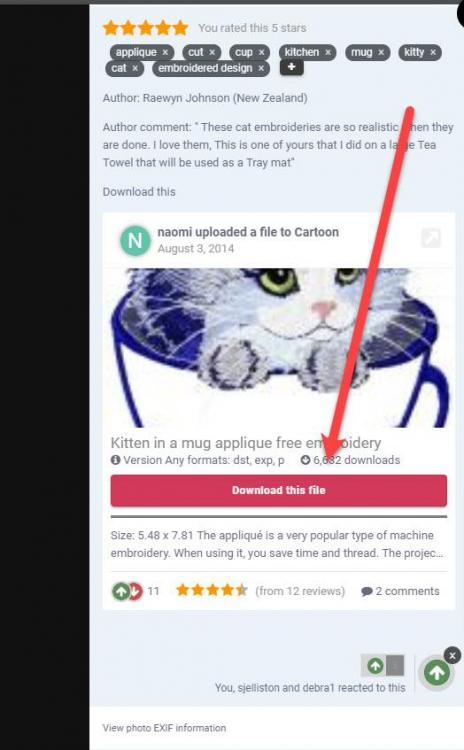
Task: Open the kitten in a mug preview image
Action: coord(279,348)
